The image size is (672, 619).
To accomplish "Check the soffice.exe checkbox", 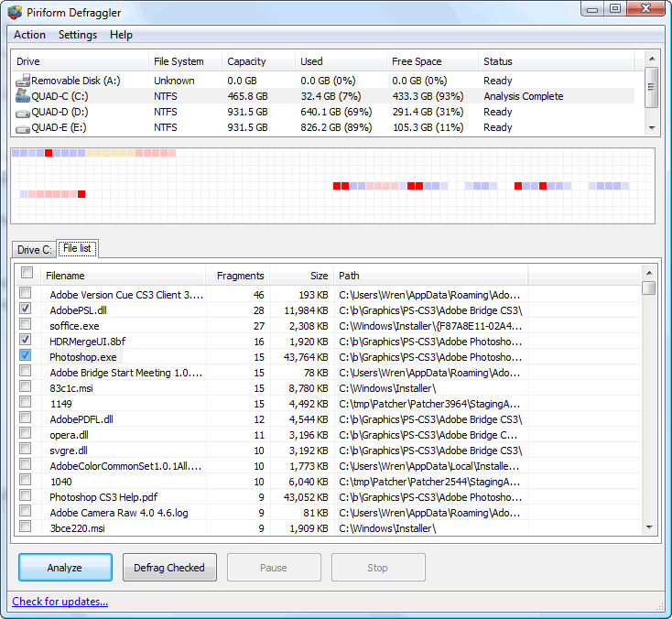I will pos(26,323).
